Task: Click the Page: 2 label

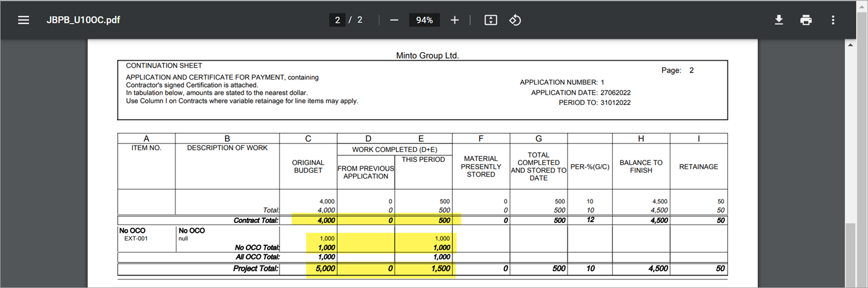Action: [678, 70]
